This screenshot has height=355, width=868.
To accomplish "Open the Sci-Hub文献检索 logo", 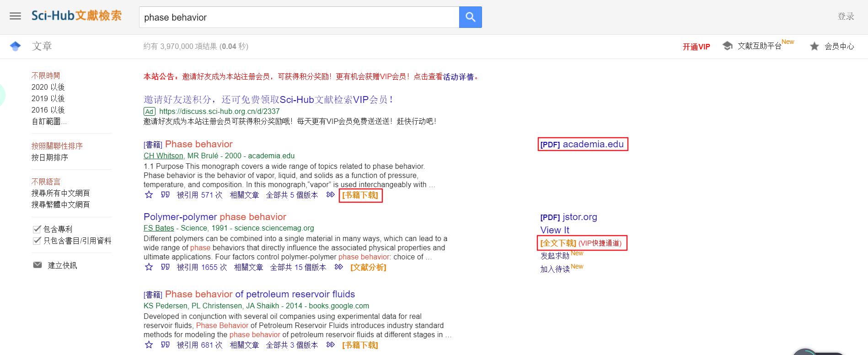I will (x=76, y=16).
